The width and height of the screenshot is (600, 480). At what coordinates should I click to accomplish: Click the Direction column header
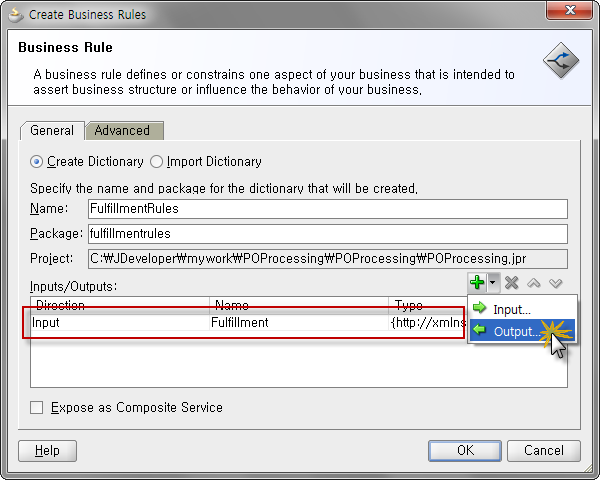click(120, 305)
